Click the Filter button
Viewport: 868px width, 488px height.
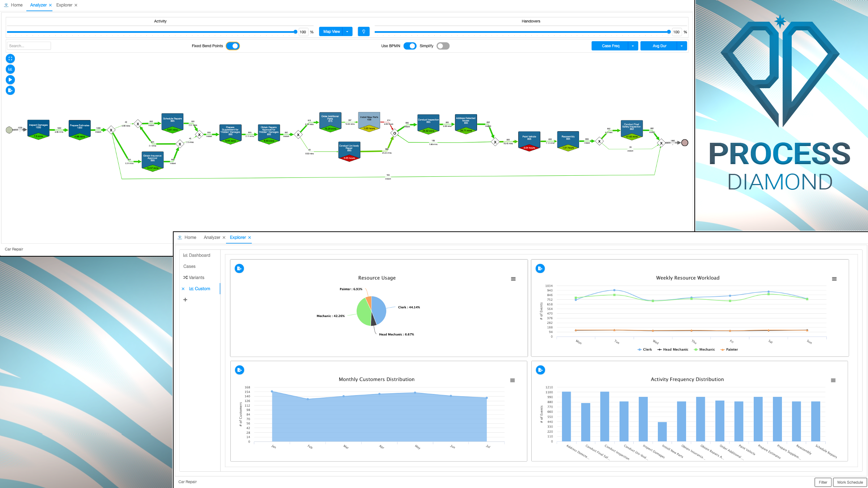pyautogui.click(x=823, y=482)
